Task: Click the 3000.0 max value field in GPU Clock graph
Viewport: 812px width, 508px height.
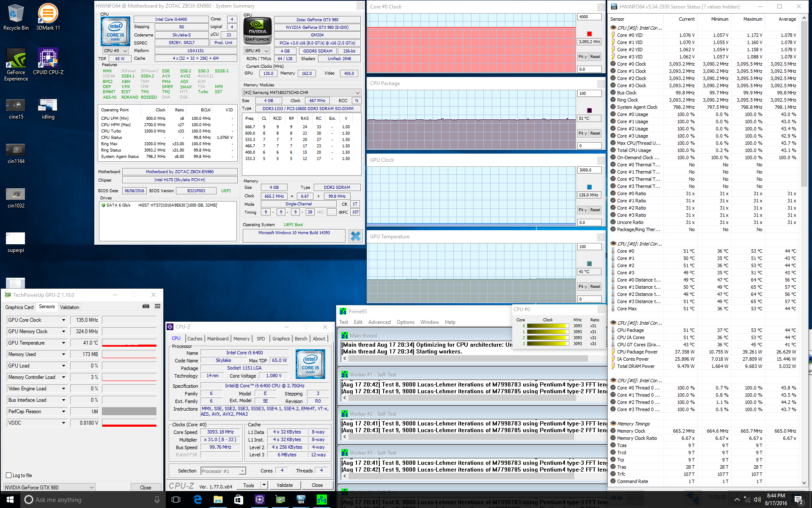Action: click(589, 170)
